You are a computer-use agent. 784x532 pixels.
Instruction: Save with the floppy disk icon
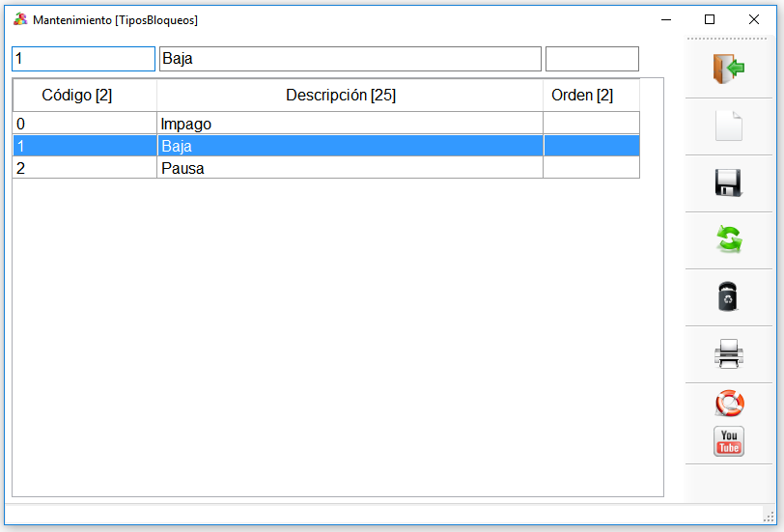click(729, 183)
